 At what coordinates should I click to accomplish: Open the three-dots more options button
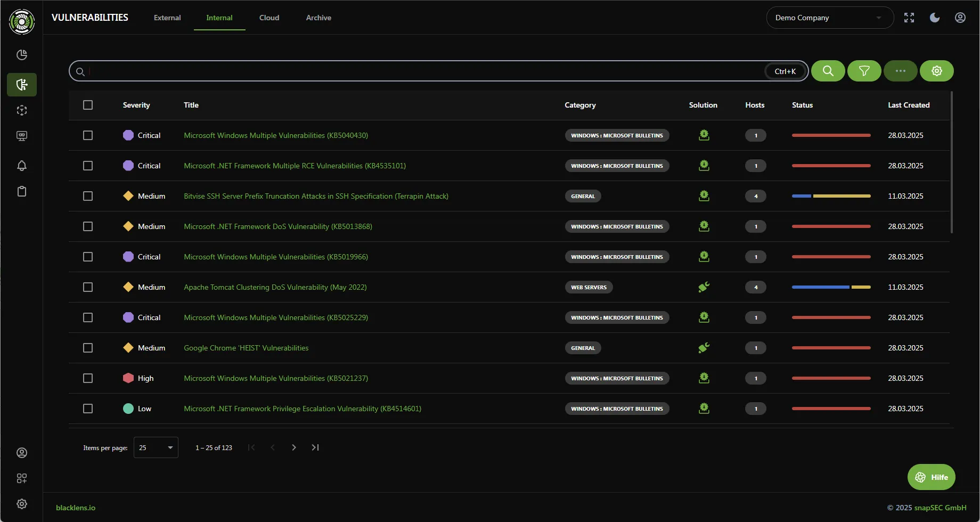pos(901,71)
